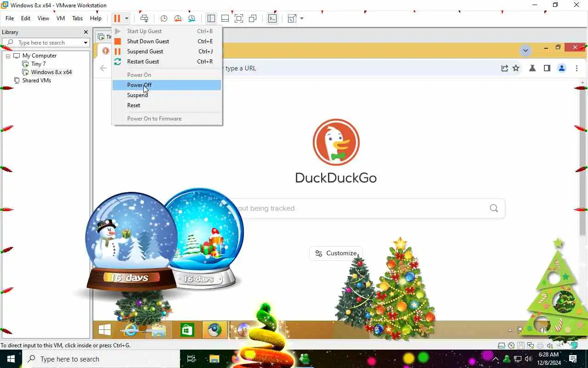Open the guest browser profile icon
Screen dimensions: 588x368
pyautogui.click(x=561, y=68)
